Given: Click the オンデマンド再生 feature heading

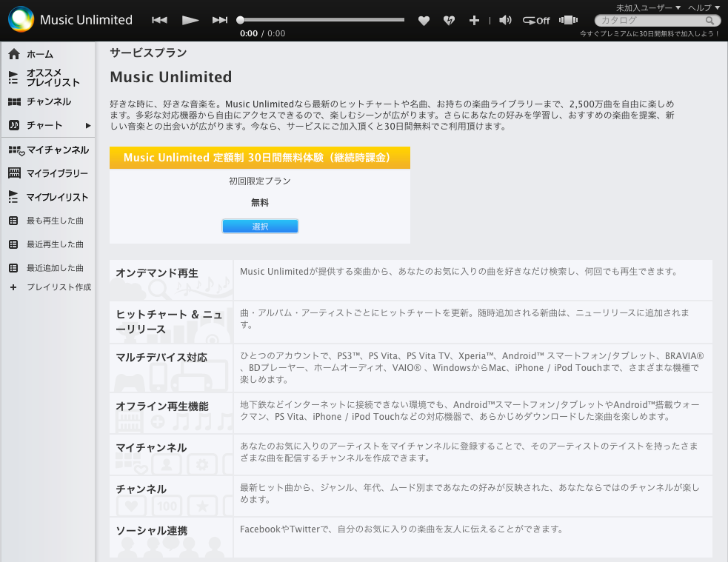Looking at the screenshot, I should (157, 273).
